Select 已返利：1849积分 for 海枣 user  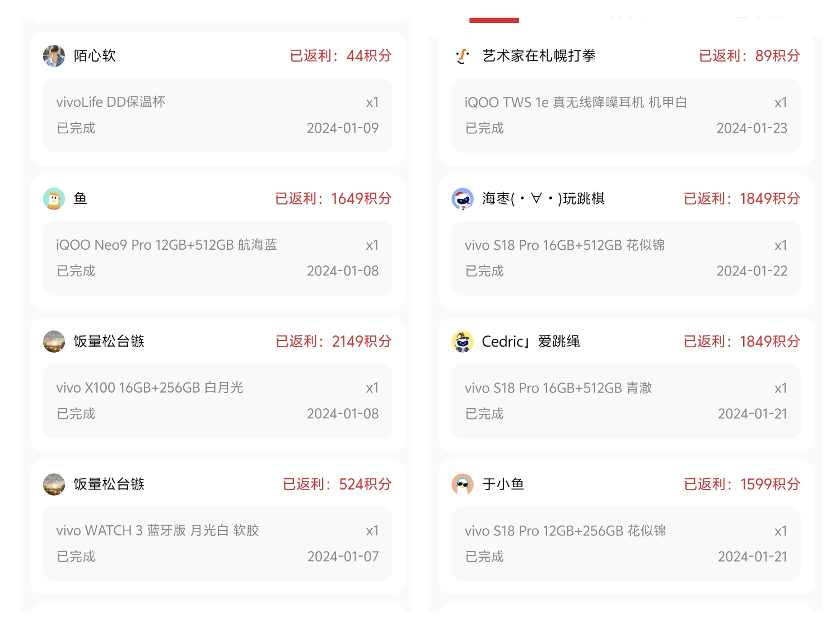pos(742,199)
